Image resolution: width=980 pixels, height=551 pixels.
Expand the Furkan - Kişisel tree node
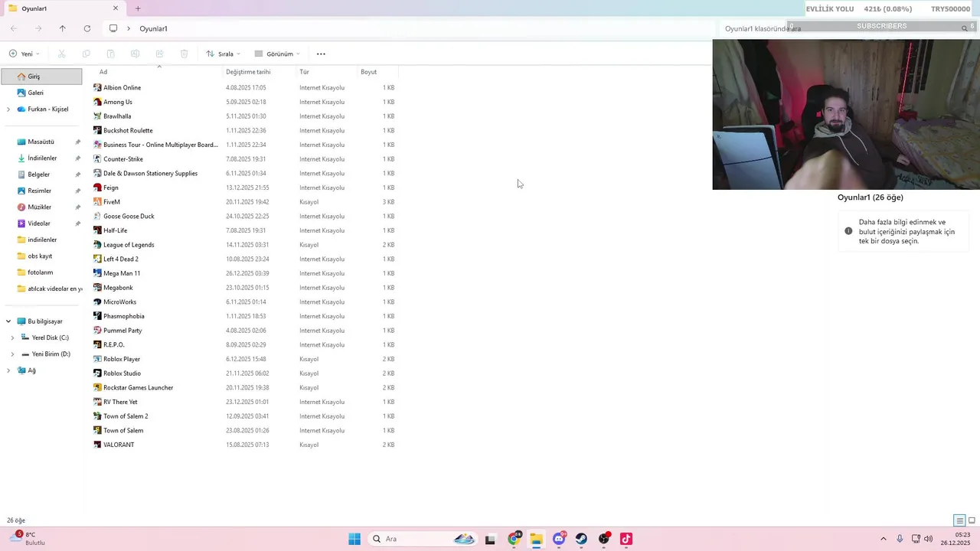[x=8, y=109]
